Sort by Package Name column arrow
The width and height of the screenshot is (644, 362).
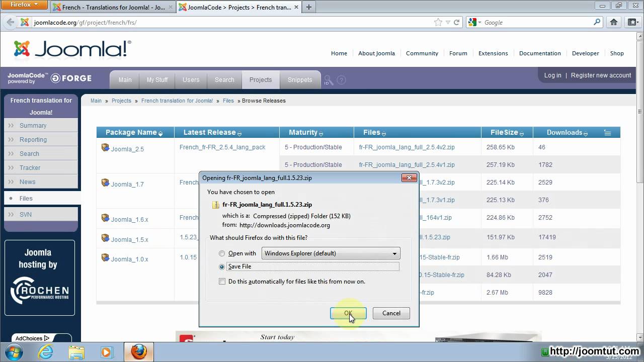coord(160,134)
